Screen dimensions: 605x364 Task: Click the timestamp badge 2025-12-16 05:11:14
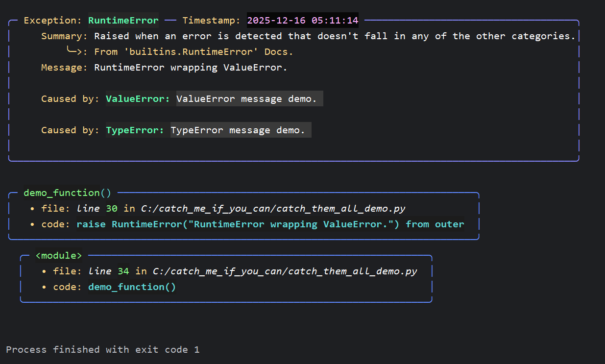tap(302, 20)
